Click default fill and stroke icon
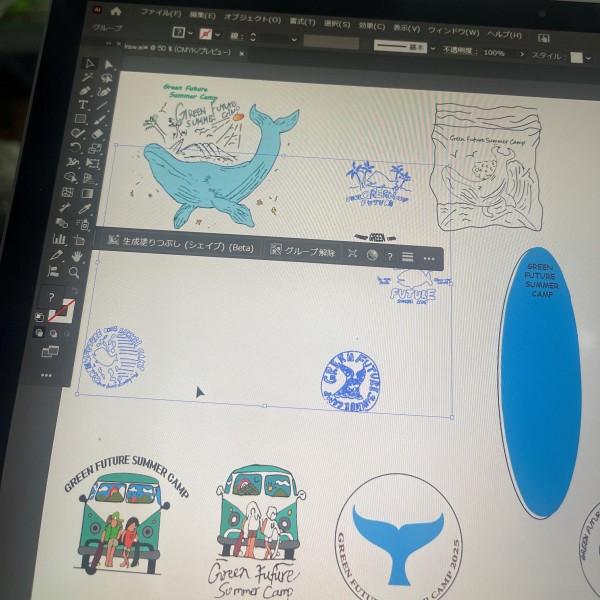600x600 pixels. tap(39, 317)
